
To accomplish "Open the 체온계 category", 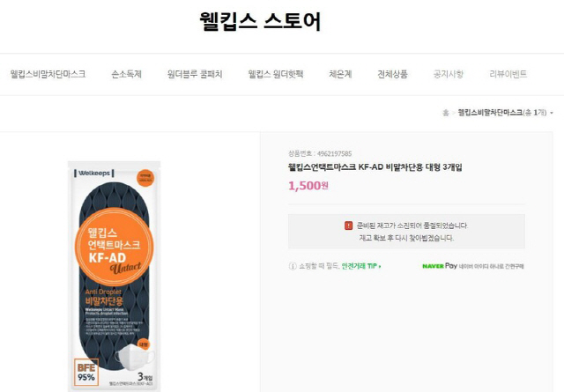I will coord(340,74).
